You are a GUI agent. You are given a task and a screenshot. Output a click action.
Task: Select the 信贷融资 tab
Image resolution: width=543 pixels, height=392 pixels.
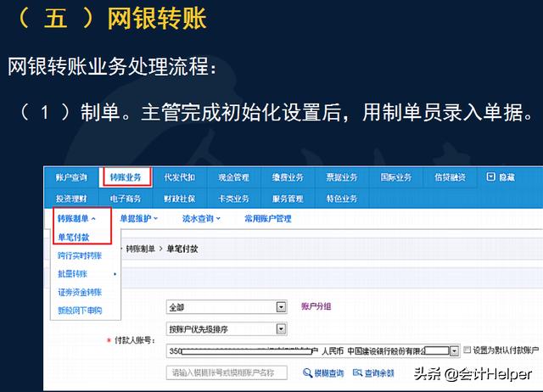pos(450,177)
